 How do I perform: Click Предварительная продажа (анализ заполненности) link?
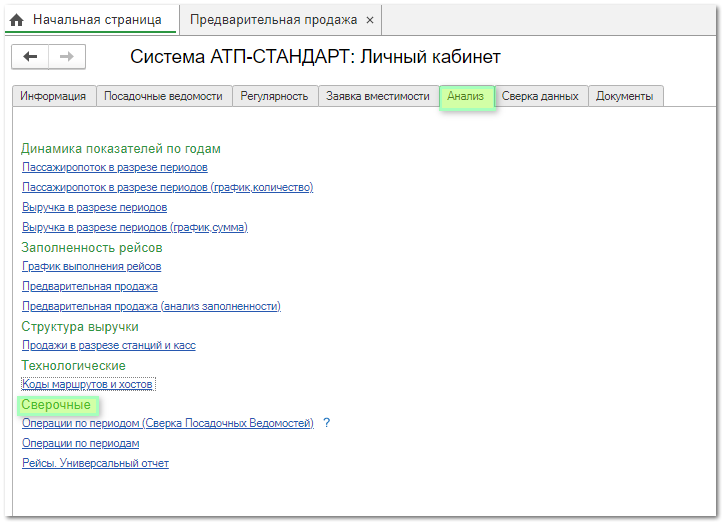(x=151, y=306)
